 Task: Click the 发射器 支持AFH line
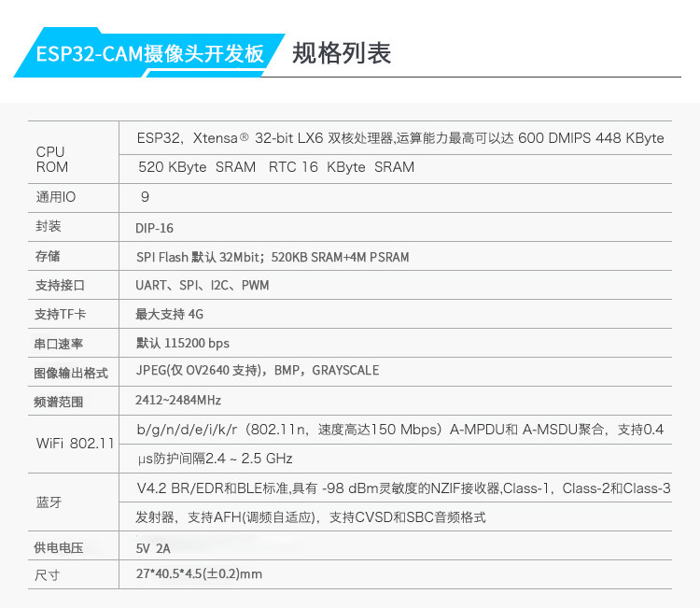[311, 517]
